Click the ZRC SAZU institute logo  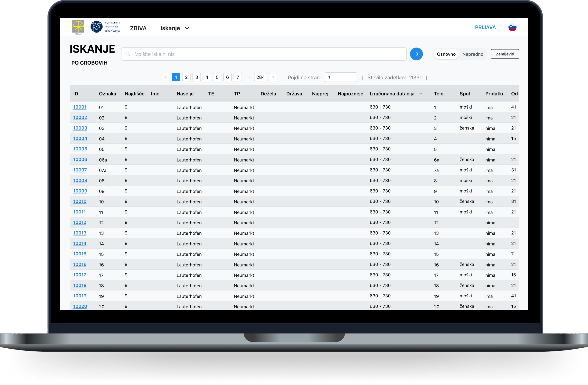click(105, 27)
